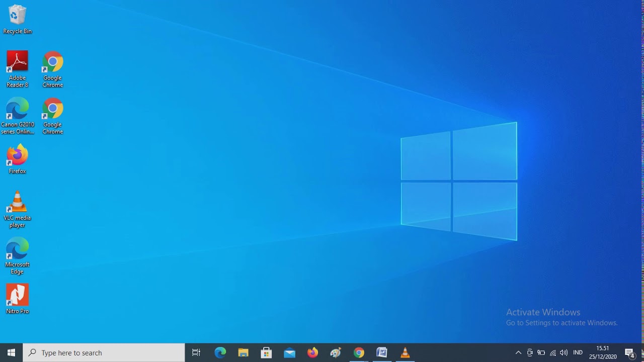Open the Wi-Fi network flyout

coord(553,352)
